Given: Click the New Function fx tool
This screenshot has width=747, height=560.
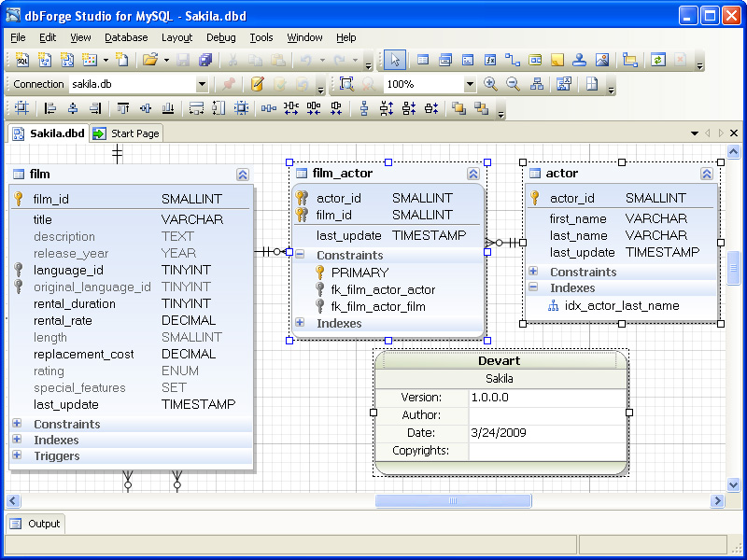Looking at the screenshot, I should (490, 60).
